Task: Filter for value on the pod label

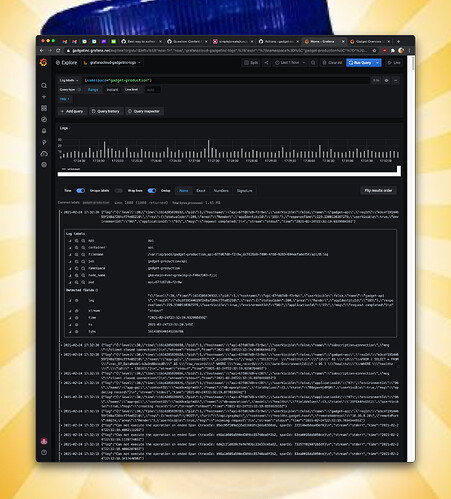Action: (x=77, y=282)
